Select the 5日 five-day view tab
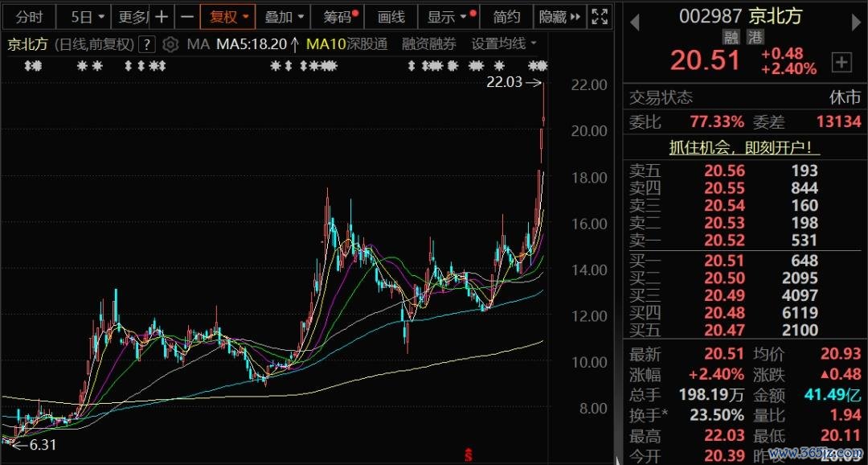The height and width of the screenshot is (465, 868). point(81,17)
